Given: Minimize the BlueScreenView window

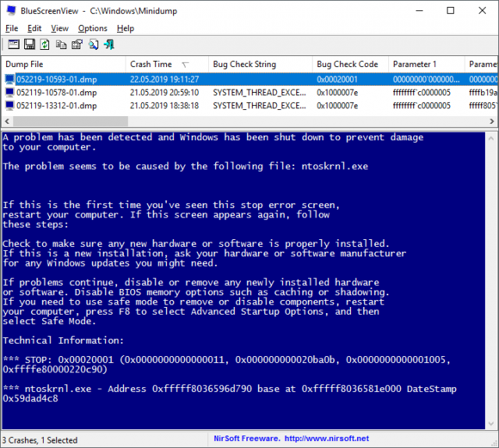Looking at the screenshot, I should (x=419, y=10).
